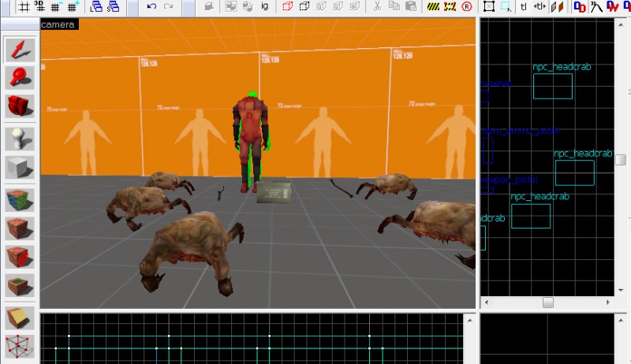Viewport: 631px width, 364px height.
Task: Toggle ignore groups (ig) button
Action: (x=264, y=7)
